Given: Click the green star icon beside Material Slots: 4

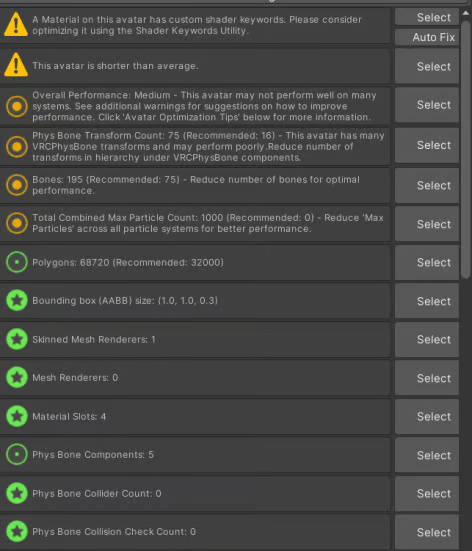Looking at the screenshot, I should coord(17,416).
